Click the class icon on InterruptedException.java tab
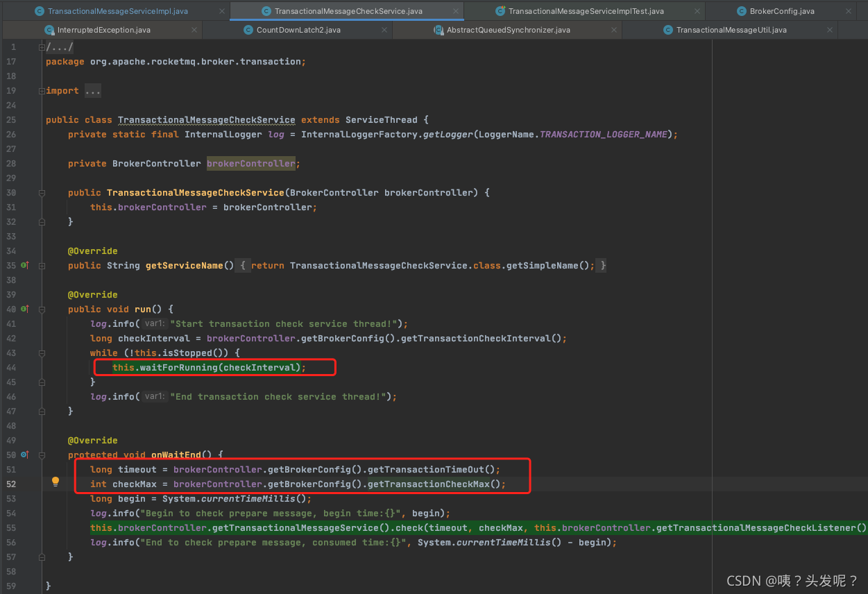Screen dimensions: 868x594 coord(49,30)
